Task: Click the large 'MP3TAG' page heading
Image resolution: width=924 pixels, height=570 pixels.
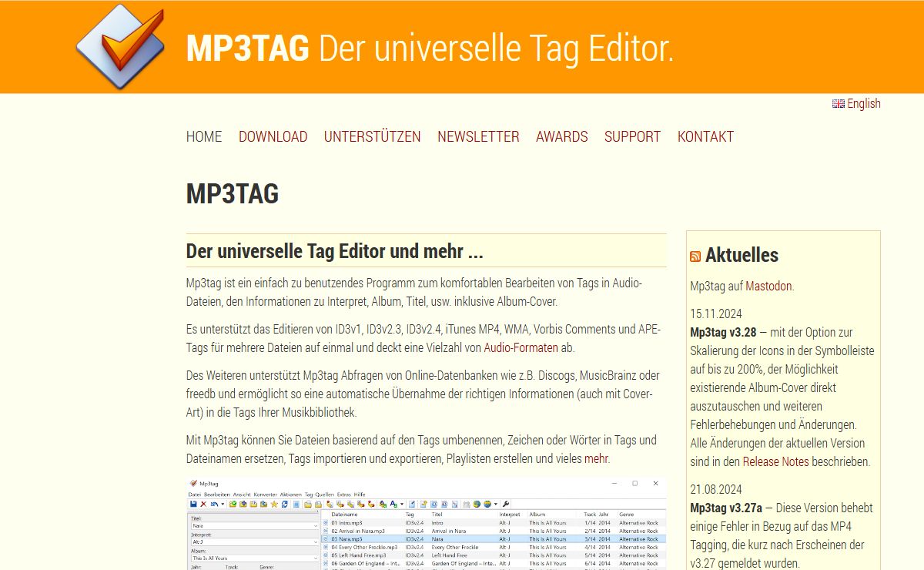Action: (233, 193)
